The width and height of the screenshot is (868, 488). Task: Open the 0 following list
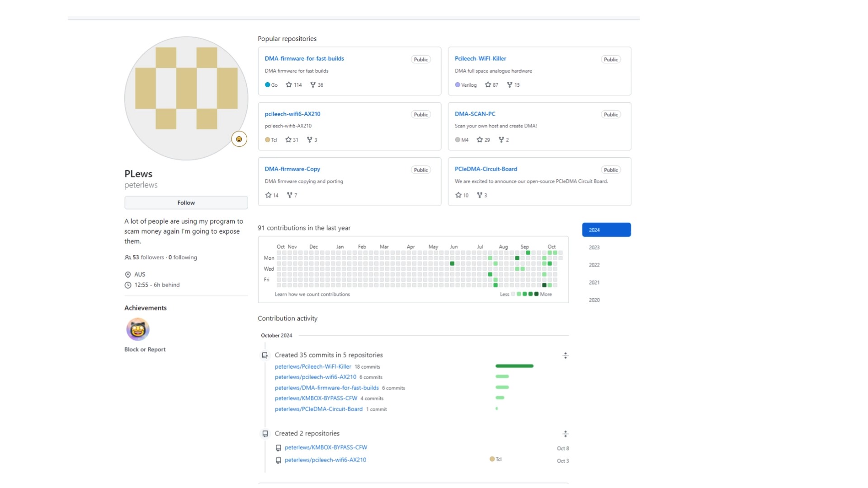pyautogui.click(x=183, y=258)
